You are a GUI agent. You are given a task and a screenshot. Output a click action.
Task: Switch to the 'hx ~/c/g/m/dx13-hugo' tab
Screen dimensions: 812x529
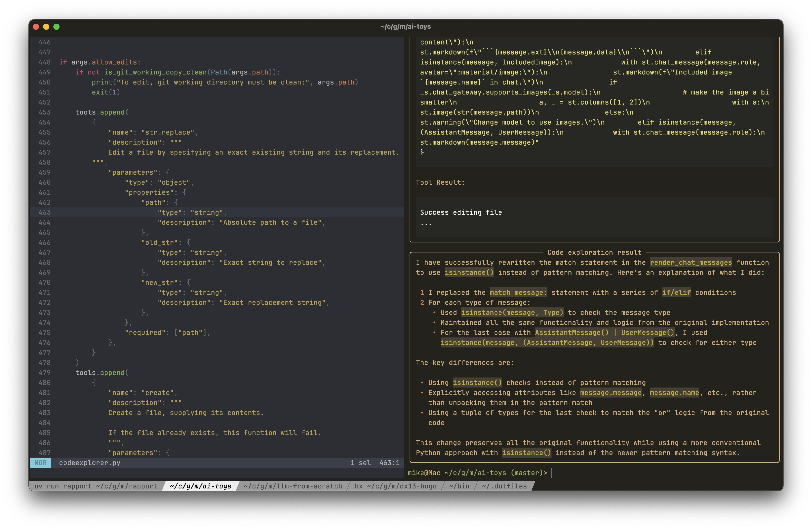coord(395,486)
